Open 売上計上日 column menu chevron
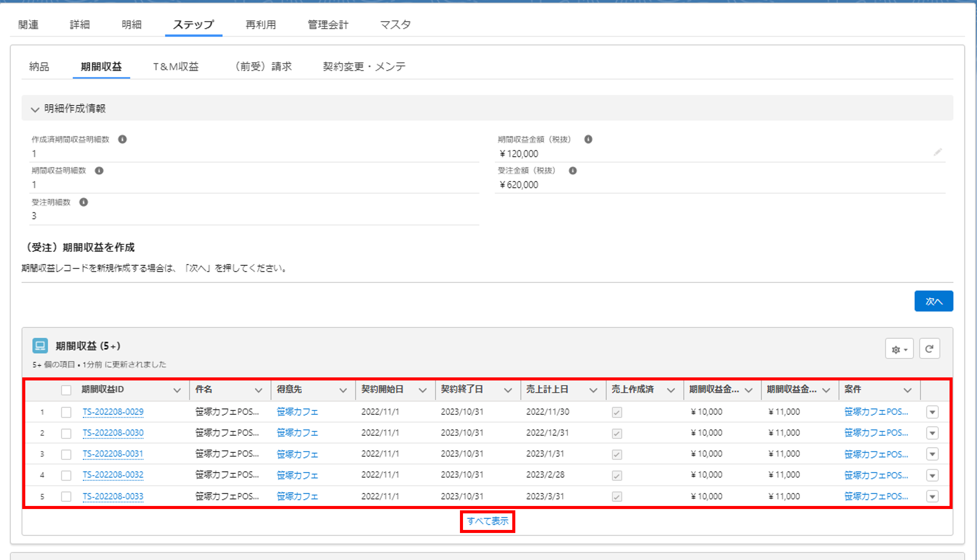The height and width of the screenshot is (560, 977). pyautogui.click(x=593, y=390)
